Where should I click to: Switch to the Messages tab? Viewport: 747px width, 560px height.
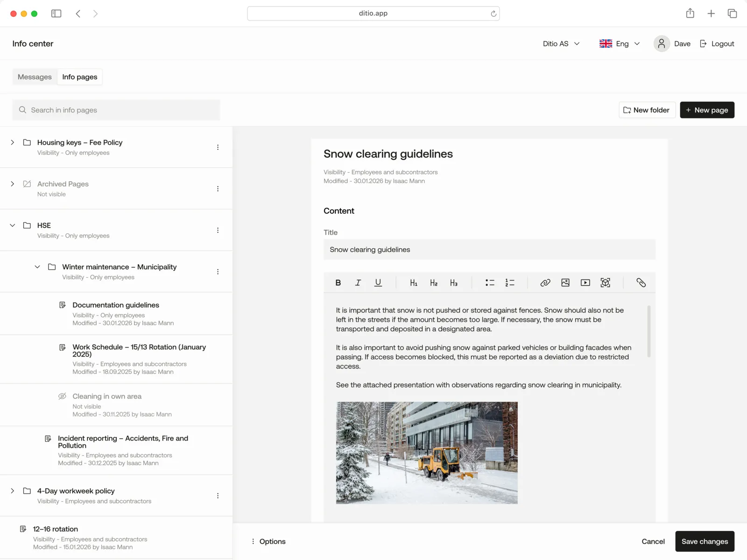35,77
